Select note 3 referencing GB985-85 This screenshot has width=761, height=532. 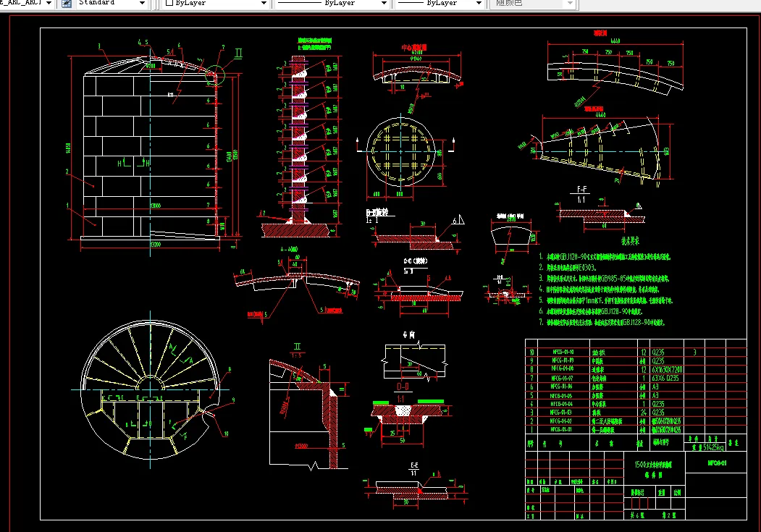click(x=604, y=279)
